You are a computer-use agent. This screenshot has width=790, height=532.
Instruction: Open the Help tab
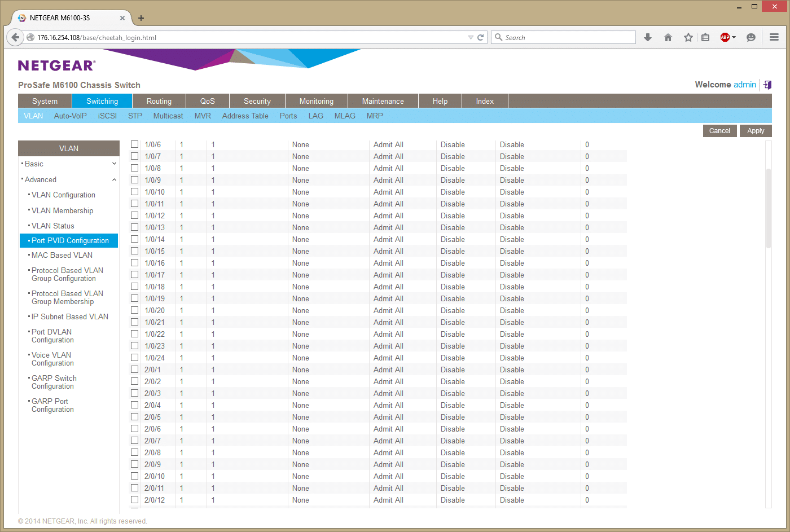coord(440,101)
